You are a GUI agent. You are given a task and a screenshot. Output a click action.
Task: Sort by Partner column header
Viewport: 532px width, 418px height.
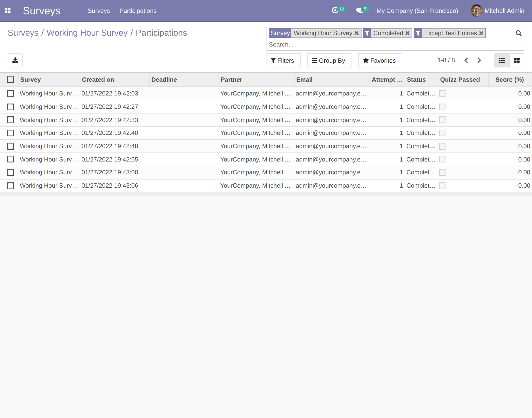[256, 80]
